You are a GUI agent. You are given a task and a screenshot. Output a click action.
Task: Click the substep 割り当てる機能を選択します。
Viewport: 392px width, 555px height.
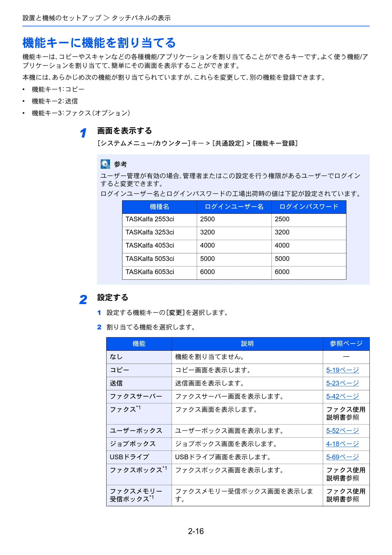click(151, 327)
